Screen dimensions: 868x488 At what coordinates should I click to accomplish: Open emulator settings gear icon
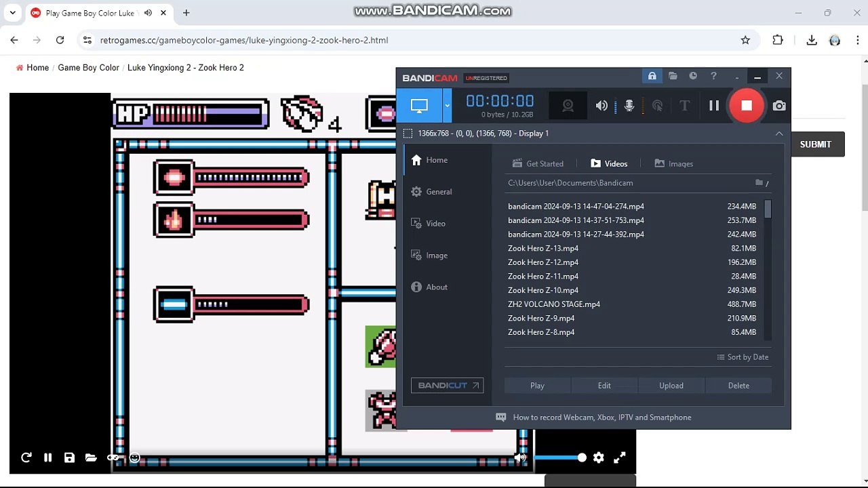click(598, 457)
